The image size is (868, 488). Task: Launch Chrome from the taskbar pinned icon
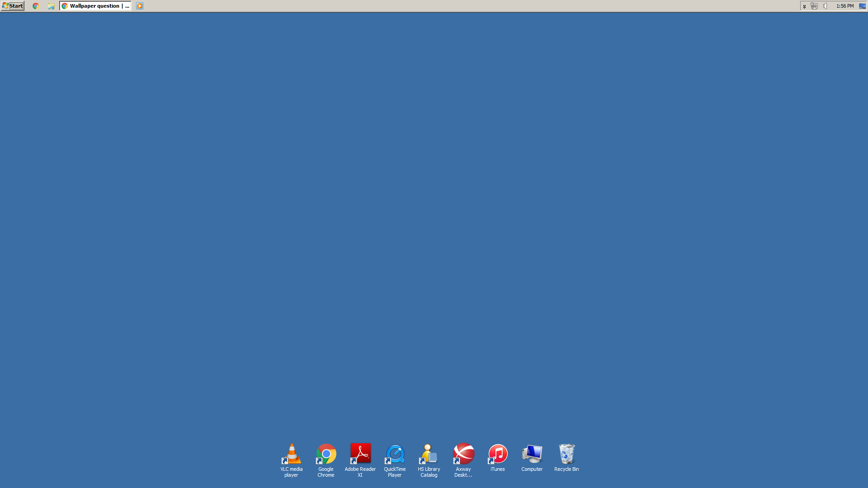(36, 6)
